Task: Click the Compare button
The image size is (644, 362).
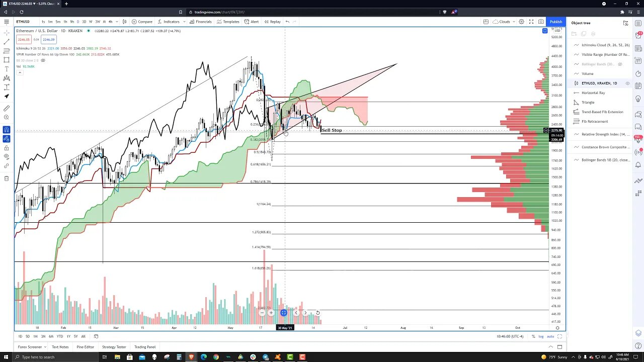Action: pyautogui.click(x=142, y=22)
